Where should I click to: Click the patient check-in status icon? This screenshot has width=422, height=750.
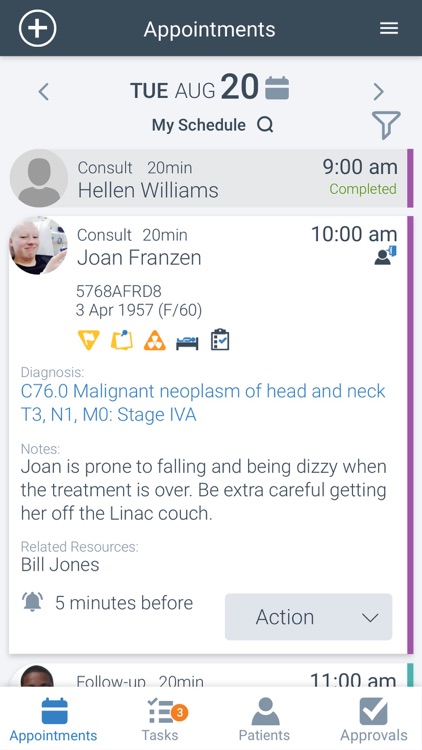tap(386, 255)
